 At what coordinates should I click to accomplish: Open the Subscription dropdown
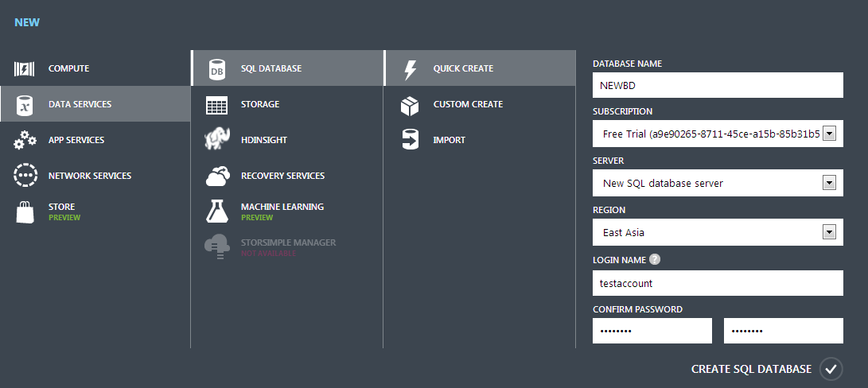pyautogui.click(x=718, y=134)
